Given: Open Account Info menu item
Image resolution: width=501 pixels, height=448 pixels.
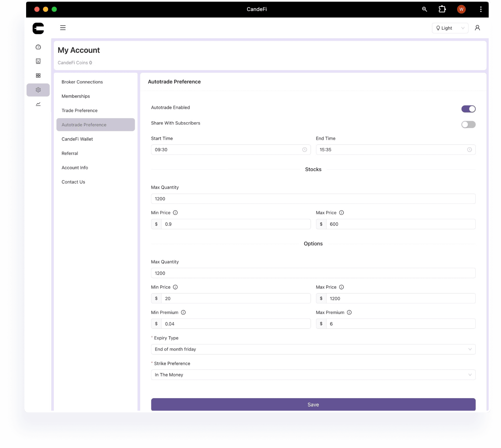Looking at the screenshot, I should pos(95,168).
